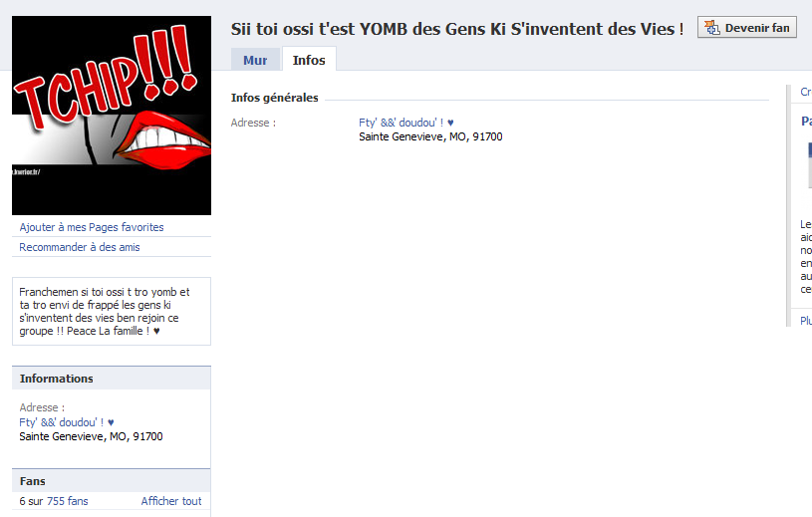The width and height of the screenshot is (812, 517).
Task: Click the Infos générales heading
Action: click(274, 98)
